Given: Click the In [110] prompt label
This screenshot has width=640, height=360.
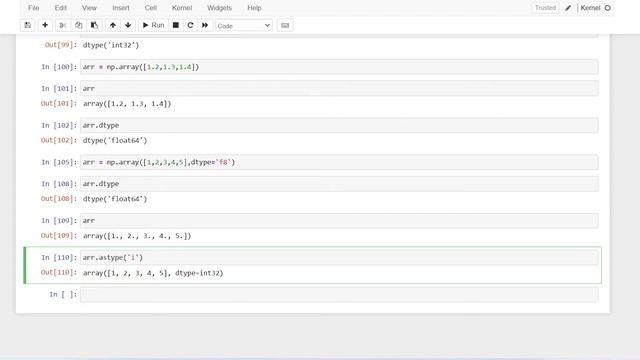Looking at the screenshot, I should coord(59,258).
